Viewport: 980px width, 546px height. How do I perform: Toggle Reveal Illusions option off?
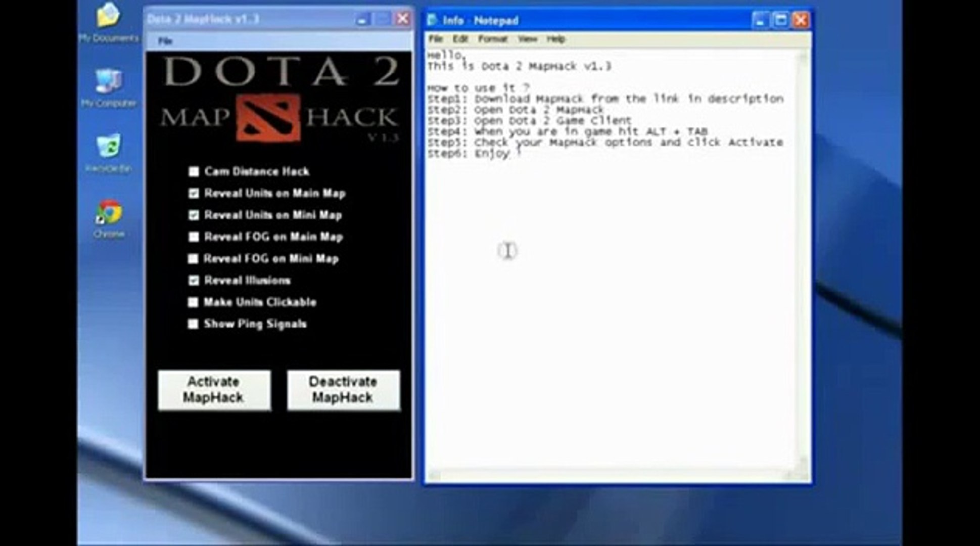tap(194, 281)
